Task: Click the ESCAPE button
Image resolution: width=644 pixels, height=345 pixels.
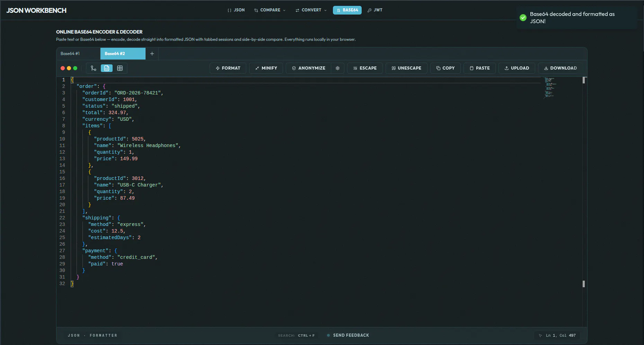Action: [365, 68]
